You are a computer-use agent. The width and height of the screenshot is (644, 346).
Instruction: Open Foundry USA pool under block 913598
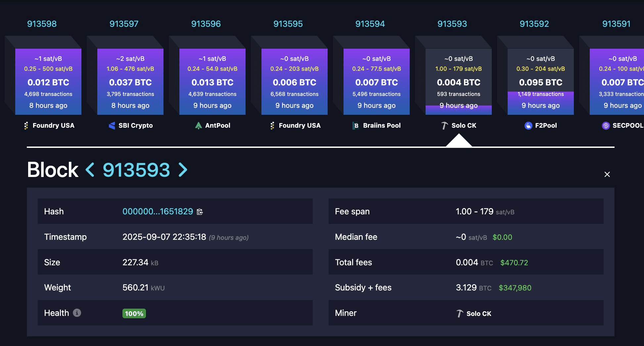tap(54, 126)
